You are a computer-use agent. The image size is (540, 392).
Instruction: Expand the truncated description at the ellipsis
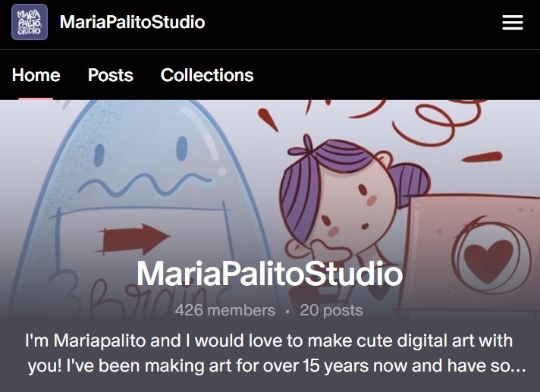[516, 367]
